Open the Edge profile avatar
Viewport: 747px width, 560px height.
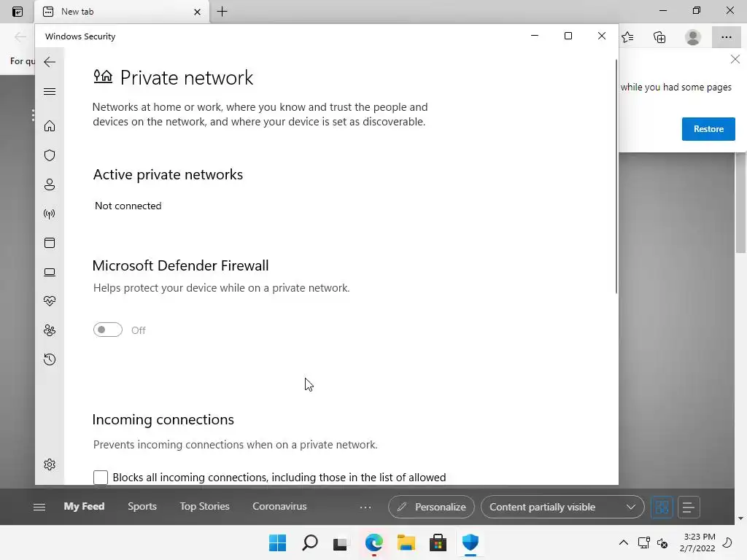693,37
